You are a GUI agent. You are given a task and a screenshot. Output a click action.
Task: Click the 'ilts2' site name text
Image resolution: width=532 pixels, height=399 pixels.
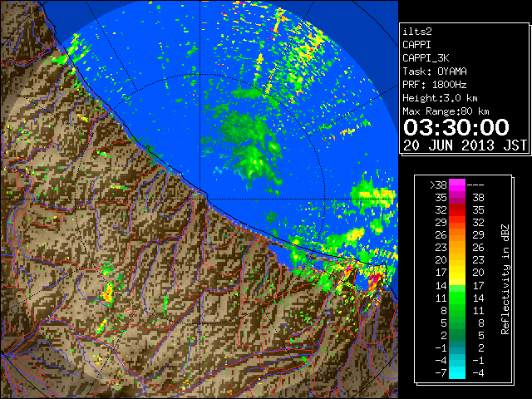417,32
